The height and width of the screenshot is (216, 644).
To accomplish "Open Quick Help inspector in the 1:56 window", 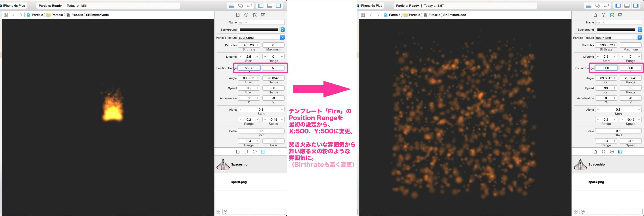I will (246, 15).
